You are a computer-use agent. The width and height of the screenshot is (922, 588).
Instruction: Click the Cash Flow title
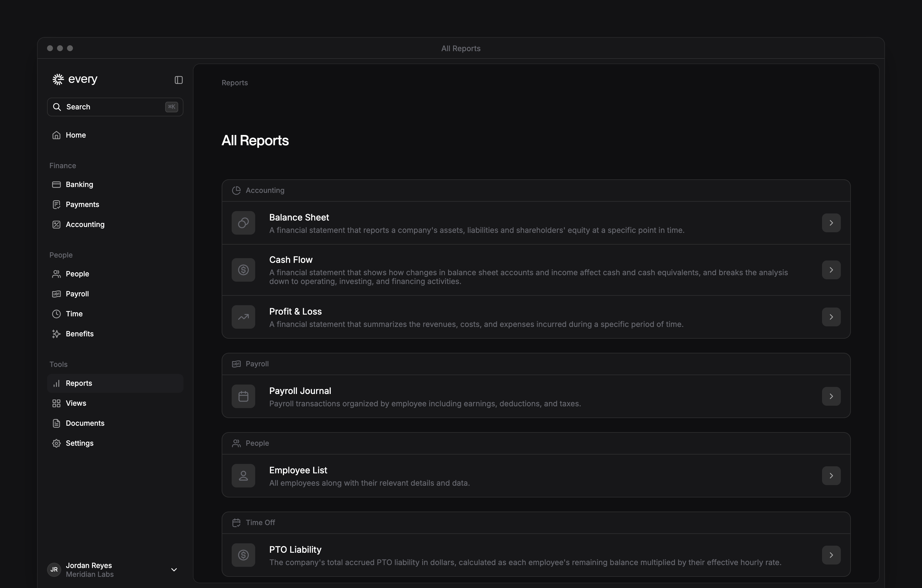[290, 260]
